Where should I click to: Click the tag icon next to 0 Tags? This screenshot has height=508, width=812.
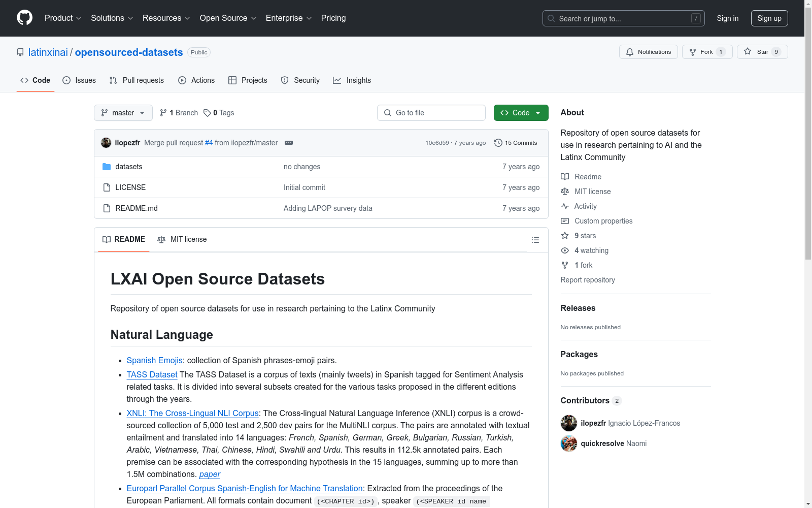[x=207, y=113]
